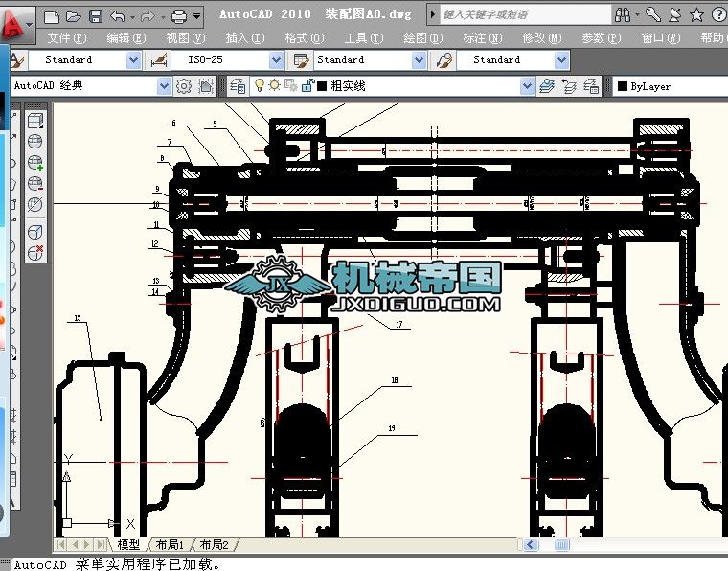728x571 pixels.
Task: Open the 绘图 (Draw) menu
Action: click(x=421, y=37)
